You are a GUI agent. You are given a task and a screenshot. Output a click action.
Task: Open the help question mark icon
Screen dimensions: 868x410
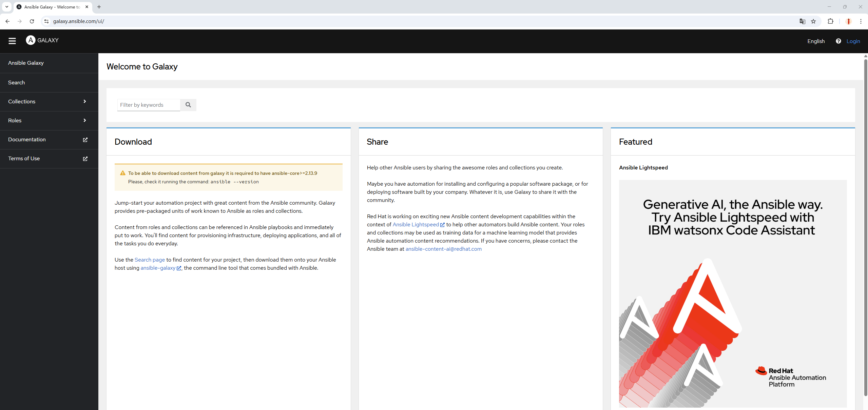[x=838, y=41]
